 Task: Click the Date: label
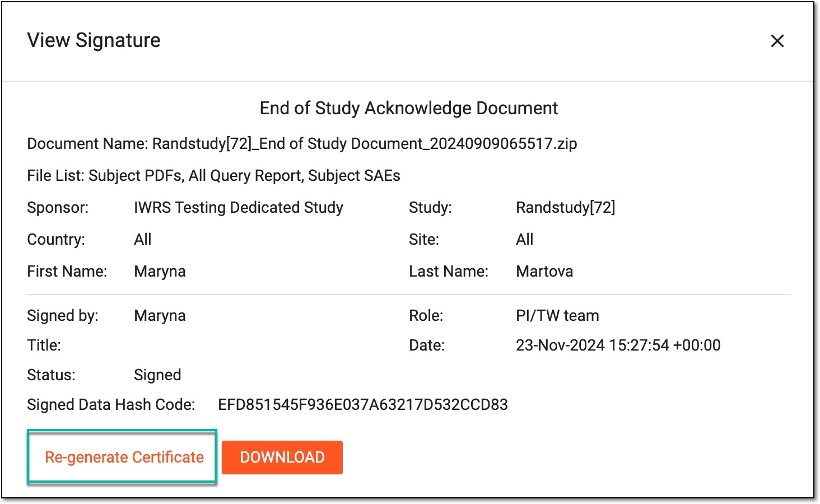(426, 345)
